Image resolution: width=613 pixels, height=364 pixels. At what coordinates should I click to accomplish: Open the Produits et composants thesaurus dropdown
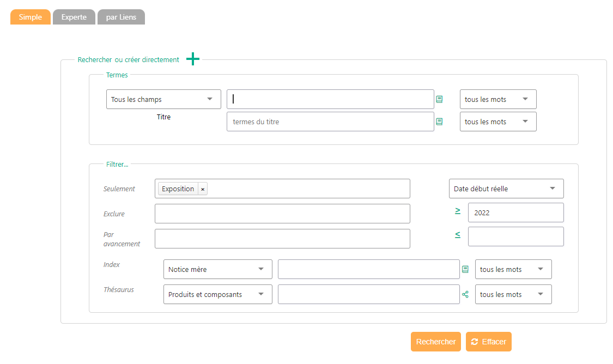click(217, 294)
